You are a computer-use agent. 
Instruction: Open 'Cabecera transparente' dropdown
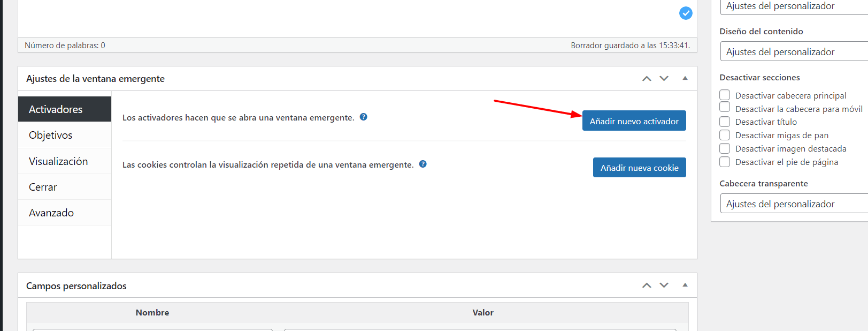[794, 204]
